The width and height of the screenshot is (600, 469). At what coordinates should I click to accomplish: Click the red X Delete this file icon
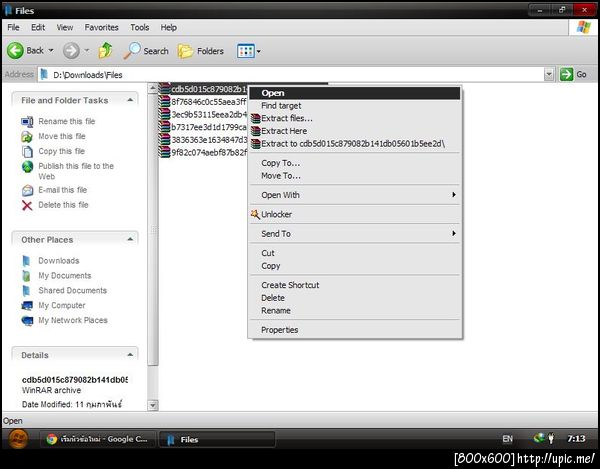pos(27,205)
